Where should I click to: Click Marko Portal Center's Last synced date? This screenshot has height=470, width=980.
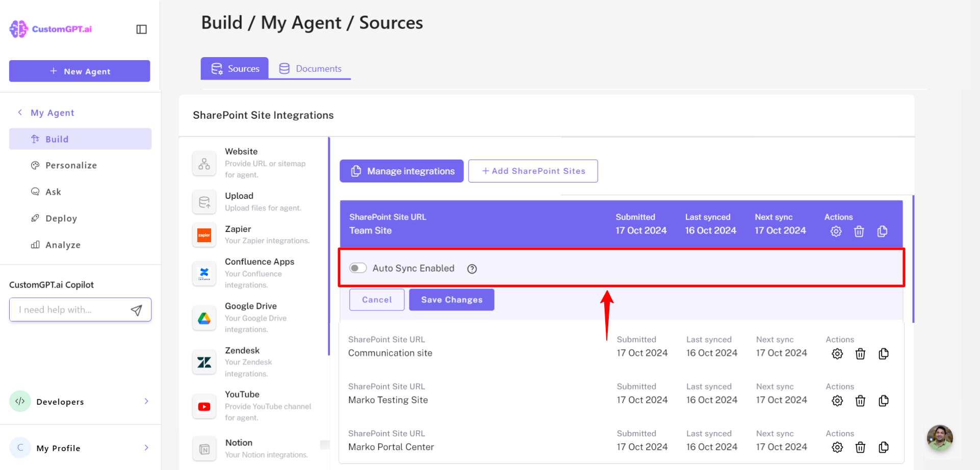(712, 447)
